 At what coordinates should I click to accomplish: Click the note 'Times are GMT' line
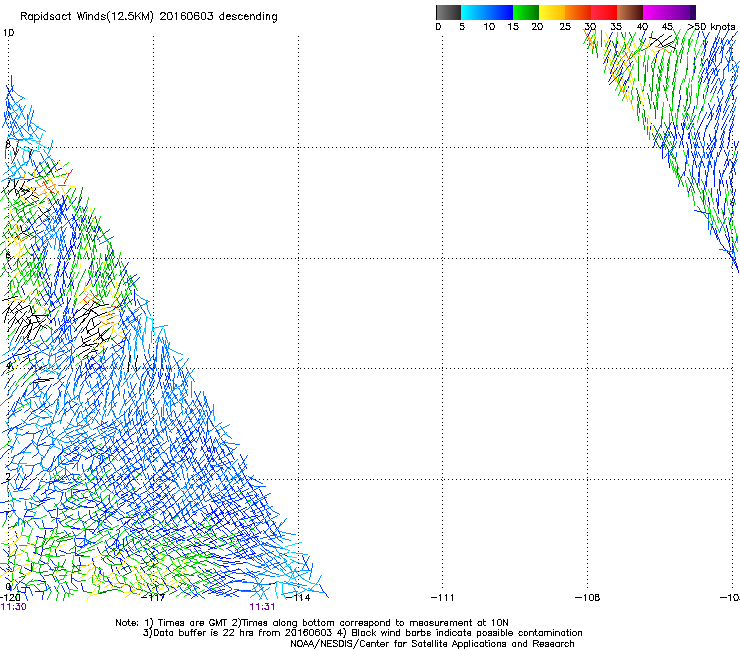point(311,623)
